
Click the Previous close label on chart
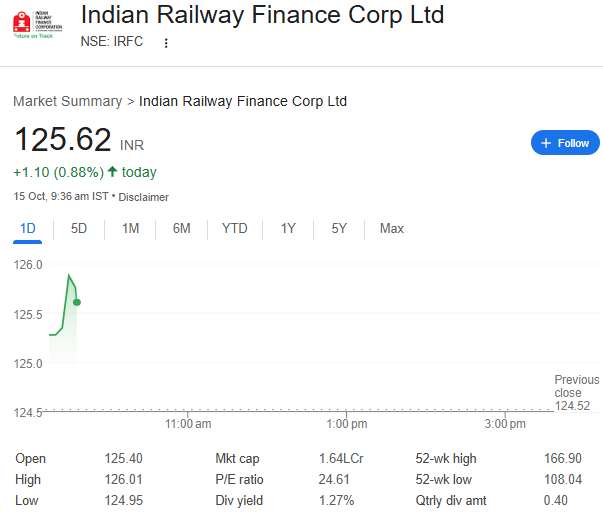pyautogui.click(x=577, y=386)
